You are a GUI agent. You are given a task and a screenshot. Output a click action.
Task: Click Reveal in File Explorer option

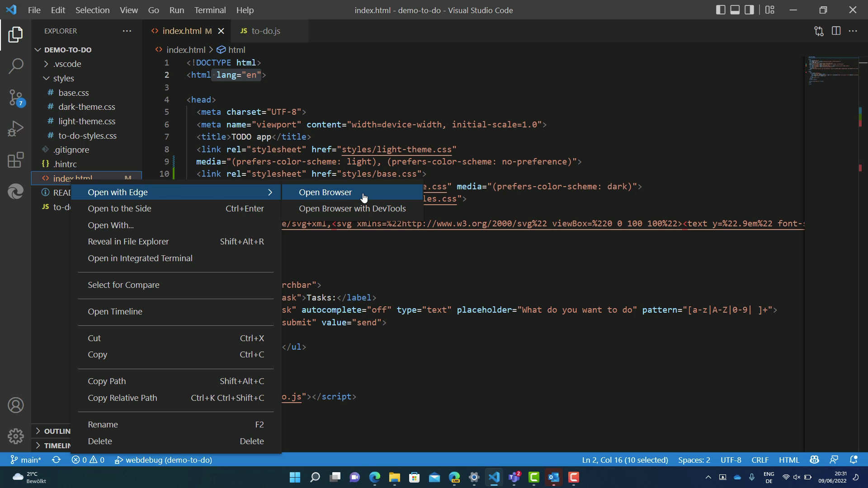point(128,241)
